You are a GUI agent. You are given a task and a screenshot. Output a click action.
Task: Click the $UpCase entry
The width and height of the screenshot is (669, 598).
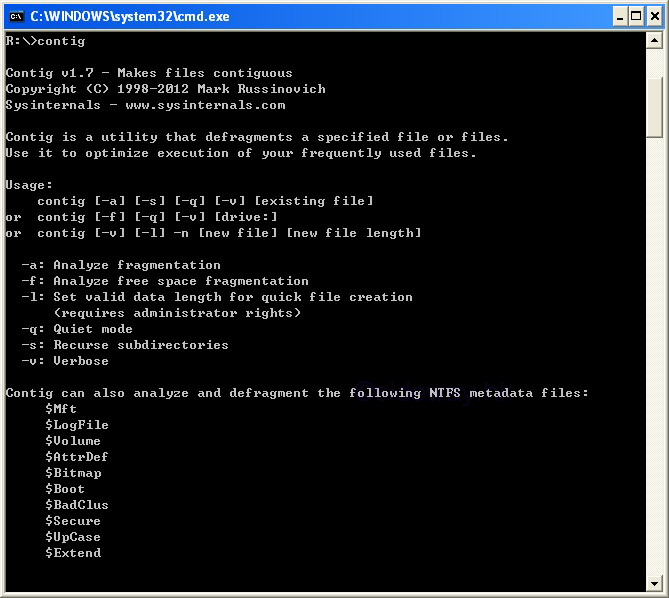pyautogui.click(x=73, y=537)
